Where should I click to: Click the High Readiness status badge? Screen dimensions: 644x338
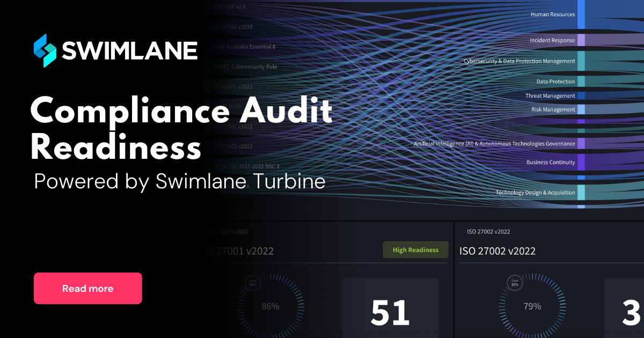click(416, 250)
